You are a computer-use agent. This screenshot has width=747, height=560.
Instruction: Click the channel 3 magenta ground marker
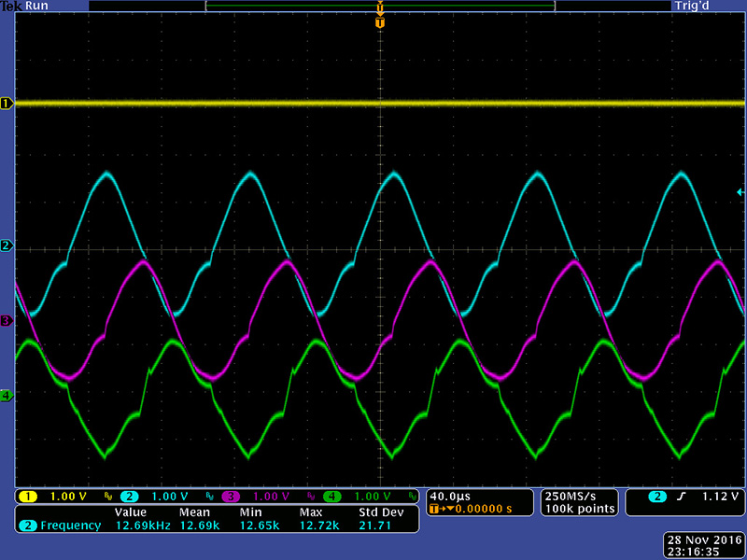[6, 321]
